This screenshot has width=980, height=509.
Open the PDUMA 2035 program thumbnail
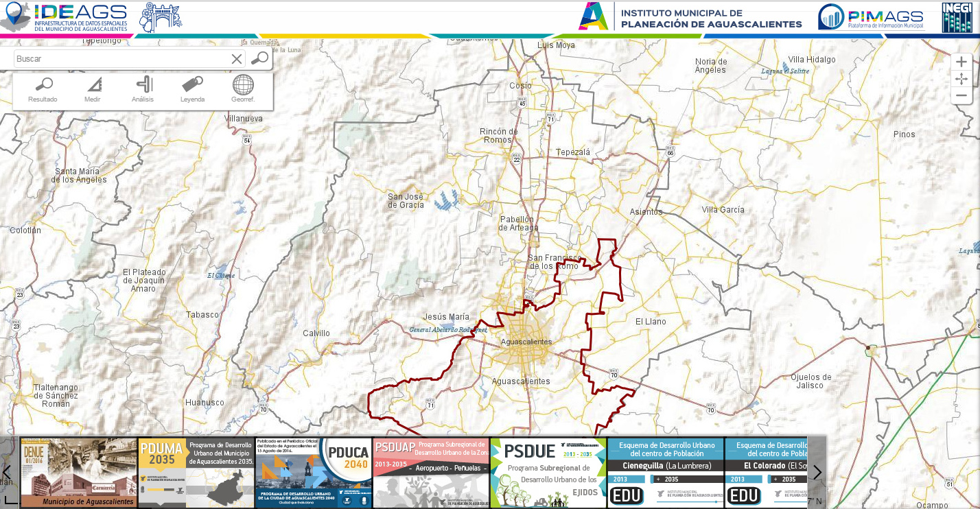(x=196, y=473)
